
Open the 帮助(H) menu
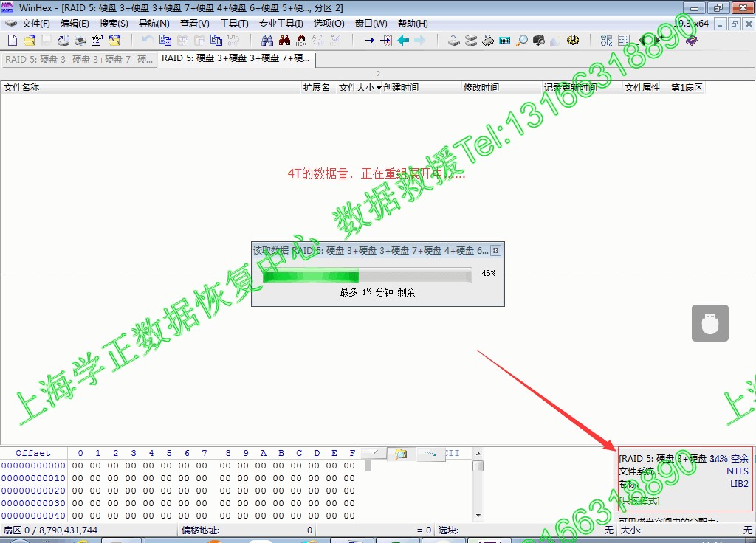coord(413,23)
